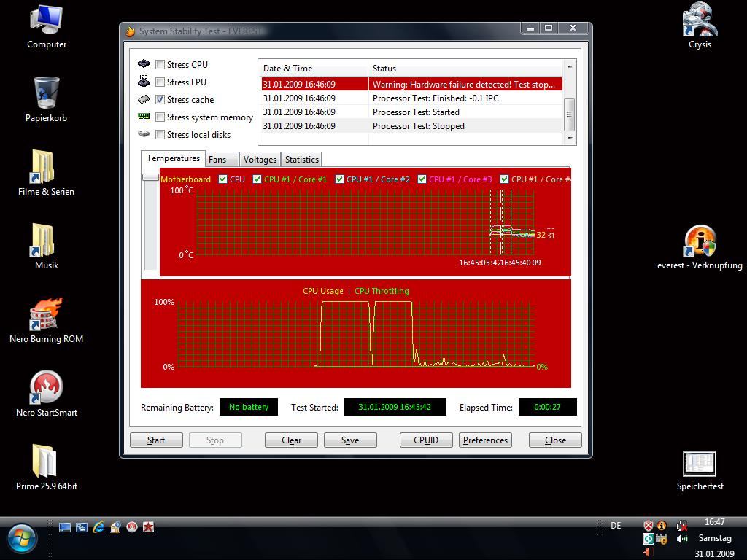
Task: Enable the Stress local disks checkbox
Action: [160, 135]
